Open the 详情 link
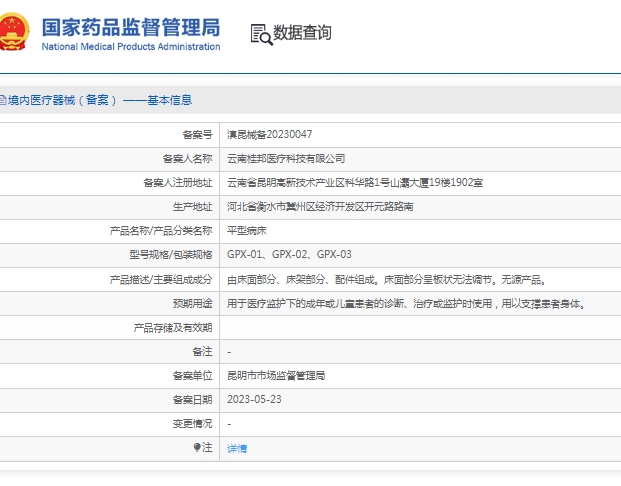 237,448
